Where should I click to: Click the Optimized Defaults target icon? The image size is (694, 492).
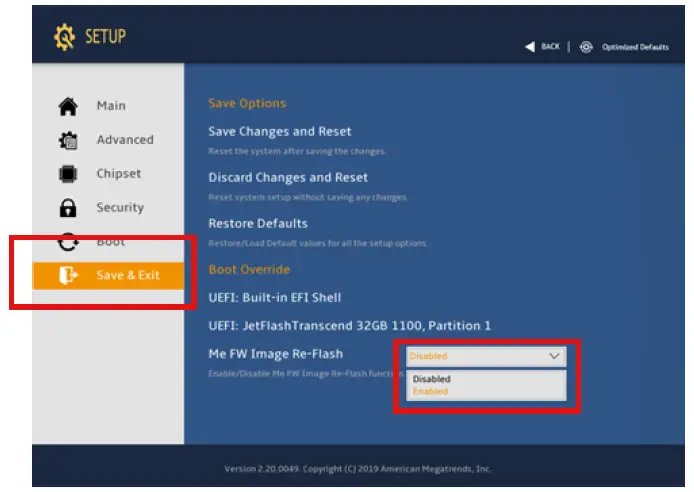click(586, 47)
